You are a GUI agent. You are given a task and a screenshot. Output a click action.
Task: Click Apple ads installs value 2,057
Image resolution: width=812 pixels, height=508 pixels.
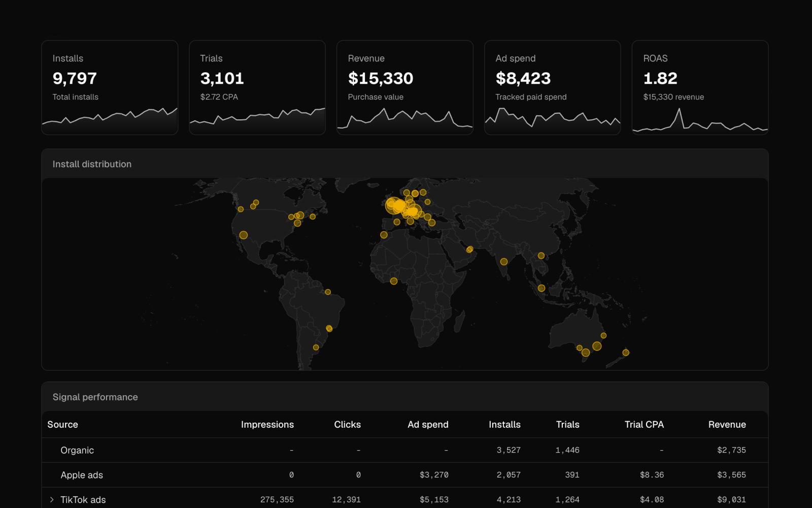pos(509,475)
